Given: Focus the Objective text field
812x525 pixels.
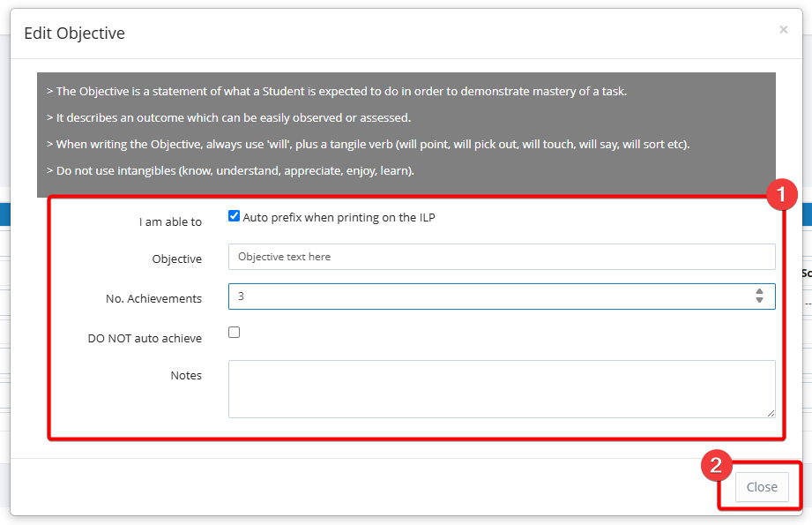Looking at the screenshot, I should point(501,257).
